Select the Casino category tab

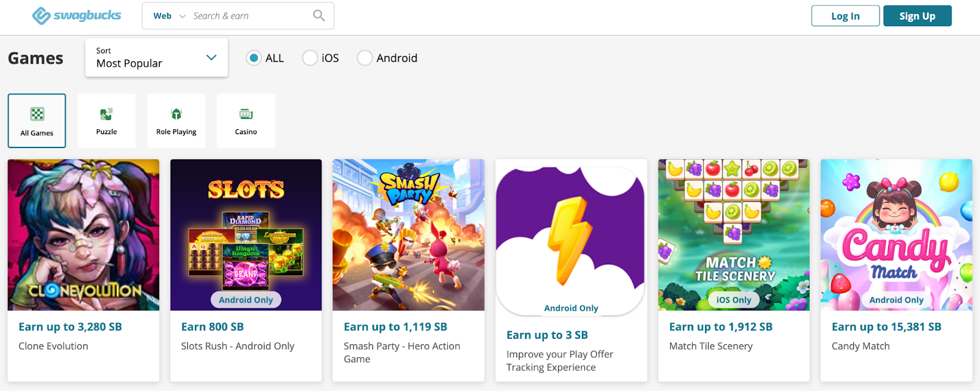tap(246, 121)
